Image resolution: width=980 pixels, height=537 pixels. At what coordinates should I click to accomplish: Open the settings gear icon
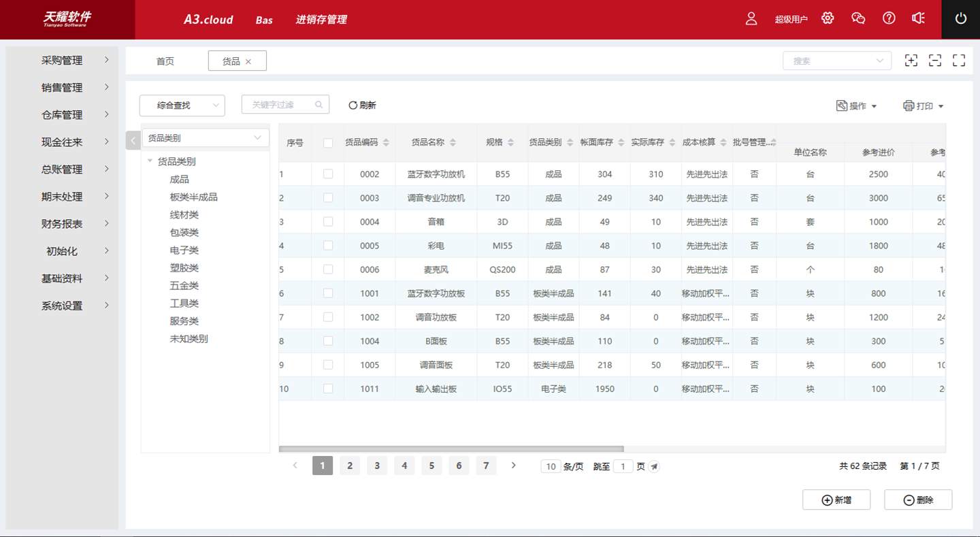click(828, 18)
